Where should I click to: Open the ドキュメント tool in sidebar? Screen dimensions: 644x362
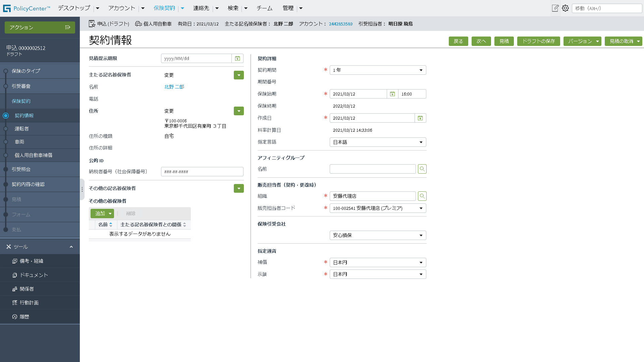[x=34, y=275]
